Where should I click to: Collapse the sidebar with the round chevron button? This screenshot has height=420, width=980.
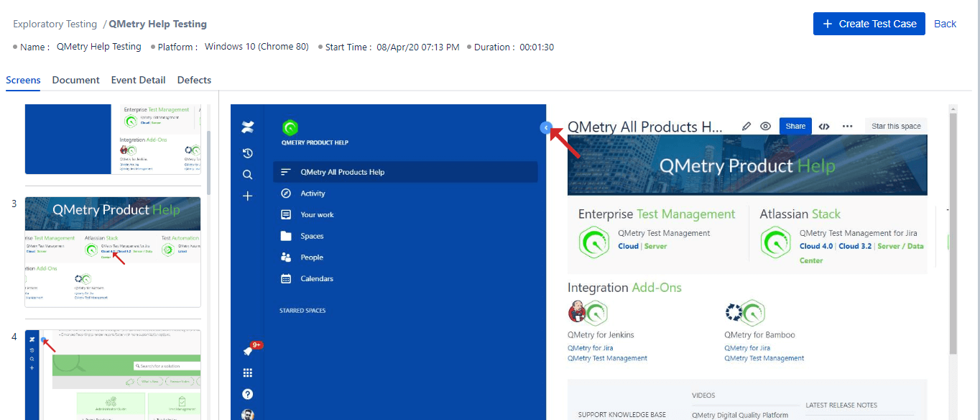(545, 127)
